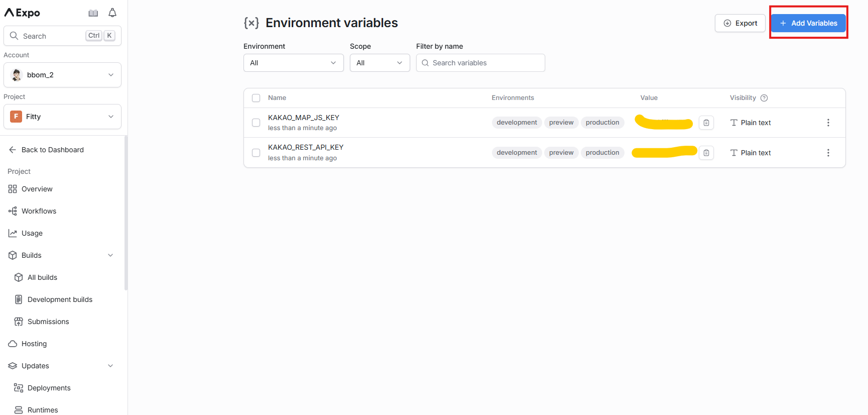Click the All builds icon
868x415 pixels.
[x=19, y=277]
